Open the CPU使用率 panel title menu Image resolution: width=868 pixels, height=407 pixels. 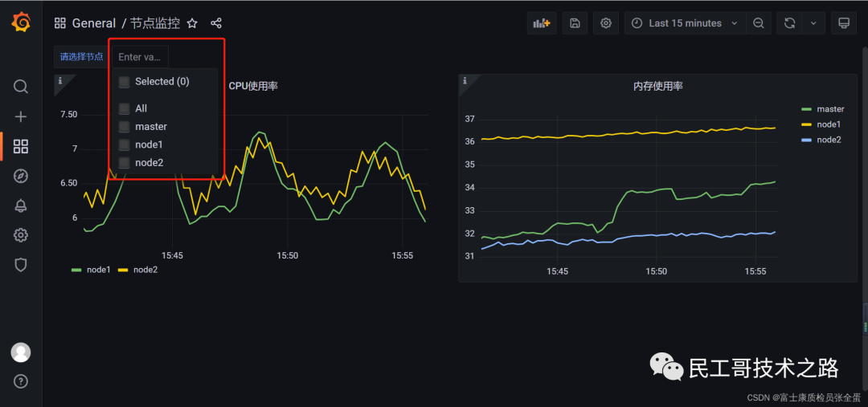click(x=253, y=86)
